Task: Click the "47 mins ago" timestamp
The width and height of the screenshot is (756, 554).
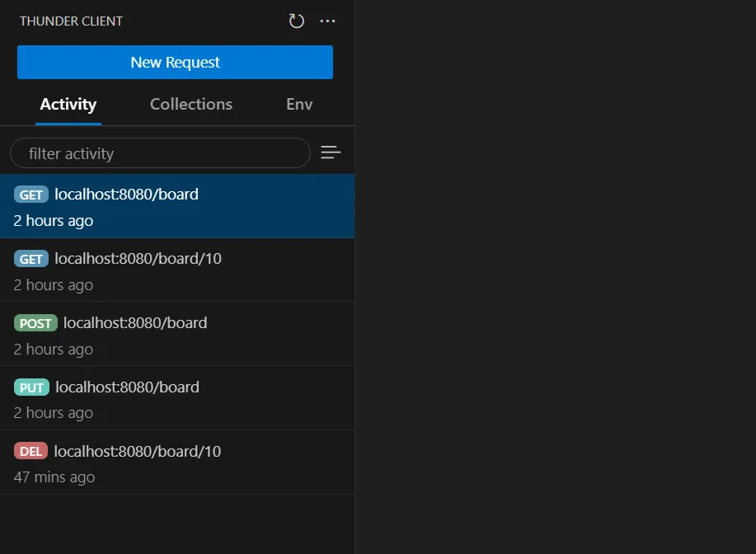Action: point(54,477)
